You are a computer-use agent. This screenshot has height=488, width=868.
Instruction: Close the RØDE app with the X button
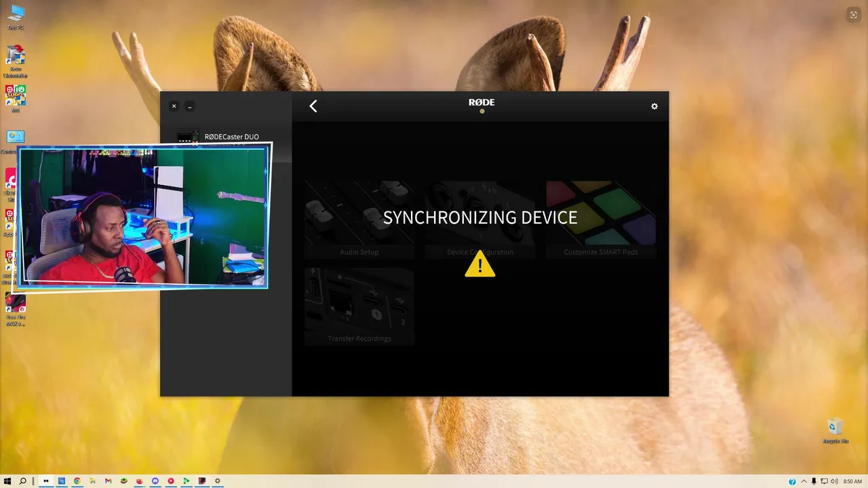174,106
